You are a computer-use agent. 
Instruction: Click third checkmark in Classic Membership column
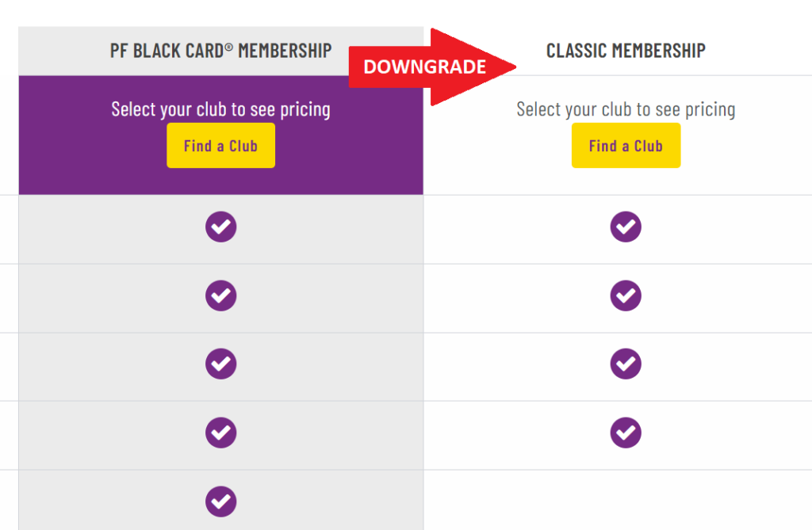pyautogui.click(x=626, y=364)
